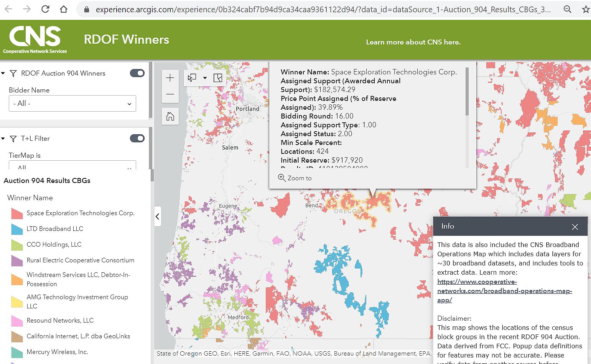Click Space Exploration Technologies legend swatch
The height and width of the screenshot is (364, 591).
click(x=17, y=213)
